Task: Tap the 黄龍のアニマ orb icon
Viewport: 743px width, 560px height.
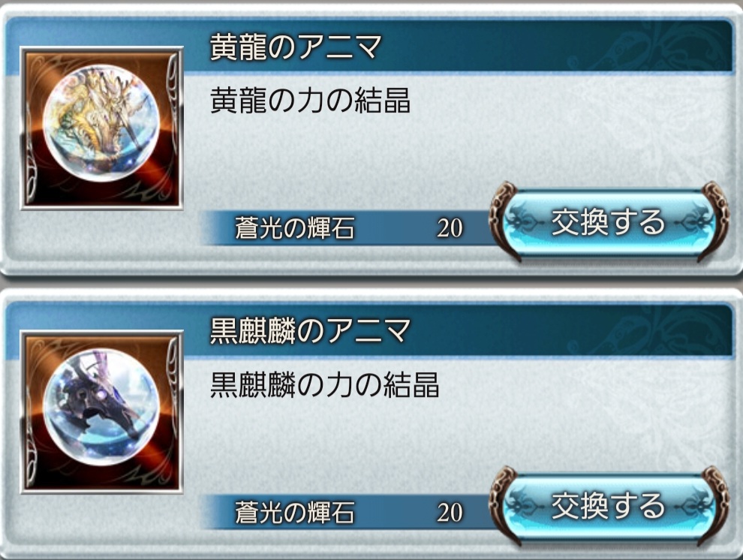Action: click(101, 128)
